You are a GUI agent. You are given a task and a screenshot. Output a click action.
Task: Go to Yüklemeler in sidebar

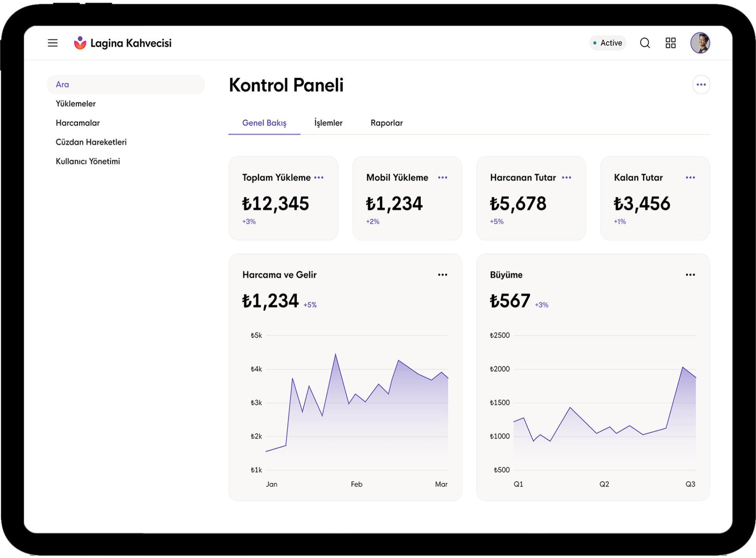pyautogui.click(x=76, y=104)
